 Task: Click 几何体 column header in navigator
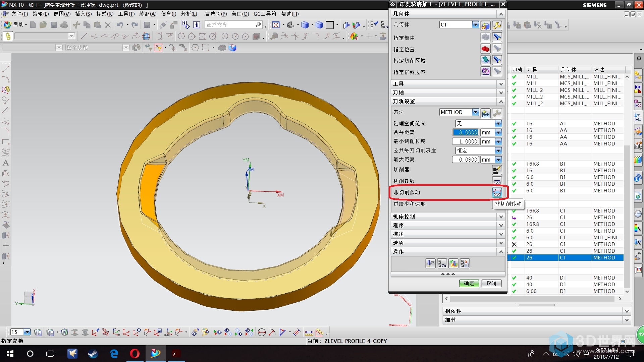click(x=575, y=69)
